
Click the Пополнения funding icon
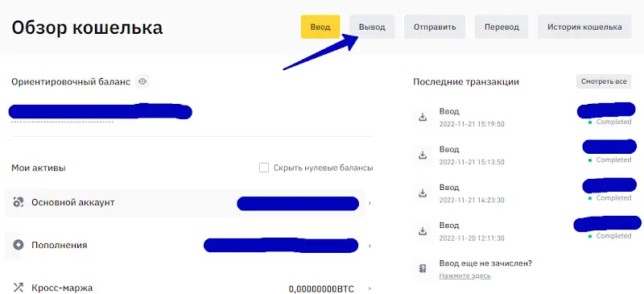point(18,245)
